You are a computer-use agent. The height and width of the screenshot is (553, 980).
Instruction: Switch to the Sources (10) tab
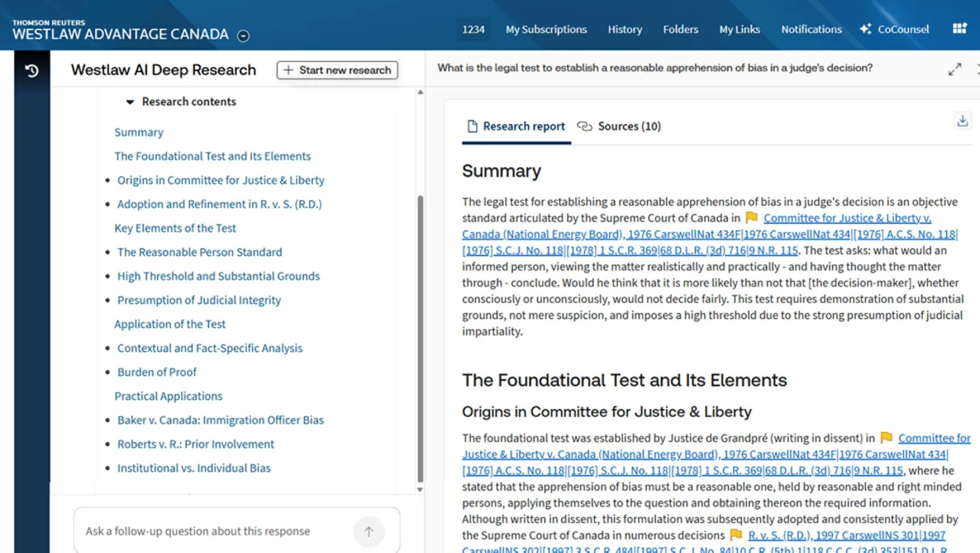tap(619, 126)
